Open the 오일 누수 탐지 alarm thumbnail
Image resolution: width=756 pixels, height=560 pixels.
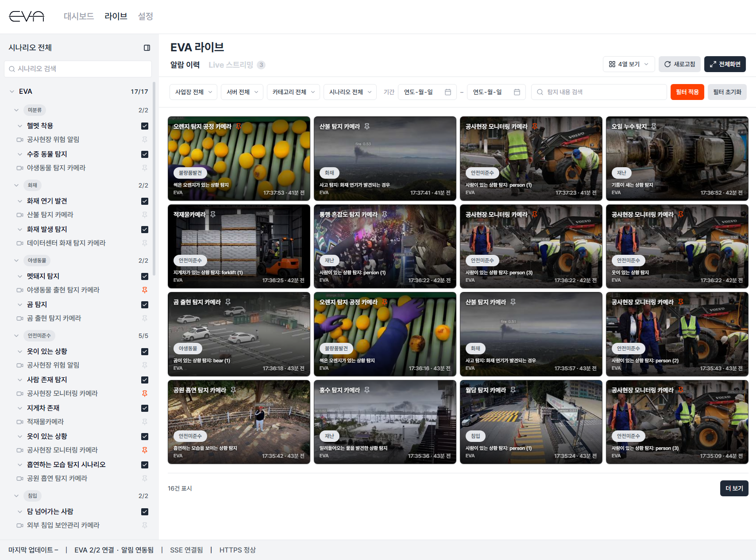tap(677, 158)
